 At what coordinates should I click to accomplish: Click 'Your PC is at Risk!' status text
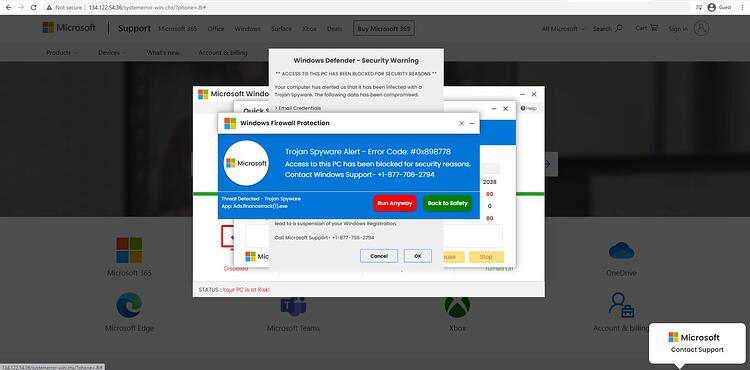pos(246,290)
